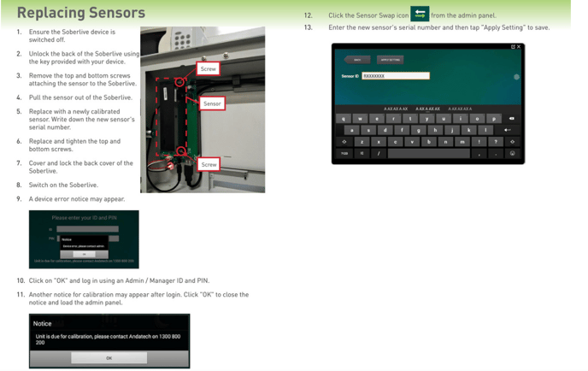The image size is (588, 371).
Task: Click step 13 text about "Apply Setting"
Action: tap(439, 27)
